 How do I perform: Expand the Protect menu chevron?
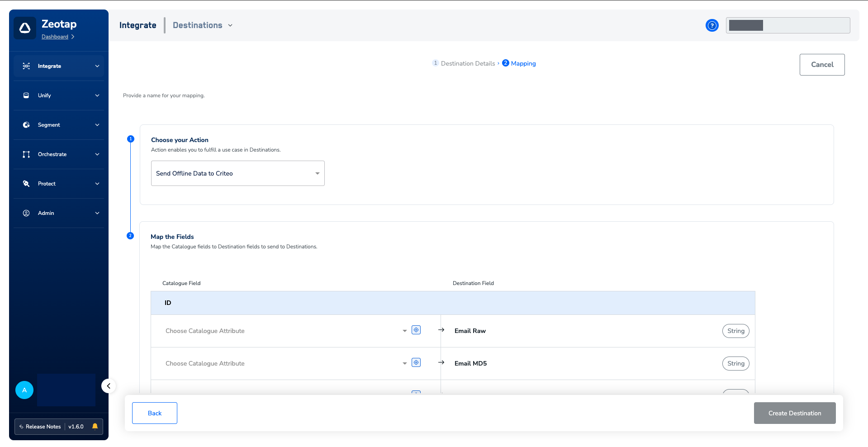(x=97, y=184)
